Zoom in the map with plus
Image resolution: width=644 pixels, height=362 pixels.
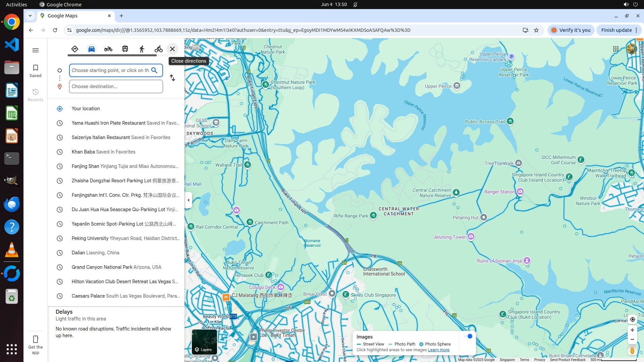click(x=632, y=330)
